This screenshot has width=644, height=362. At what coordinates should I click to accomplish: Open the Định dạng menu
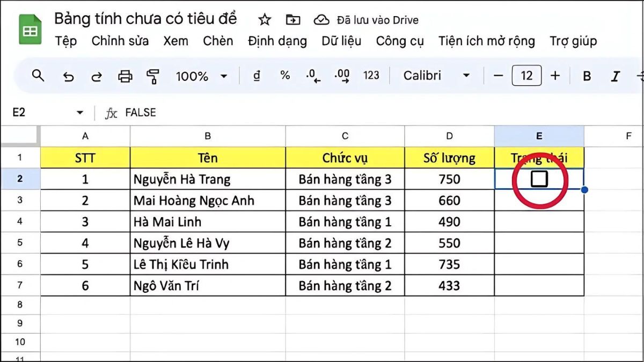tap(277, 41)
